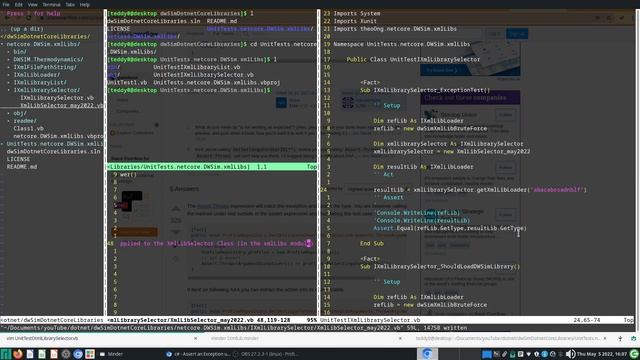Go up a directory via '.. (up a dir)'

[22, 29]
